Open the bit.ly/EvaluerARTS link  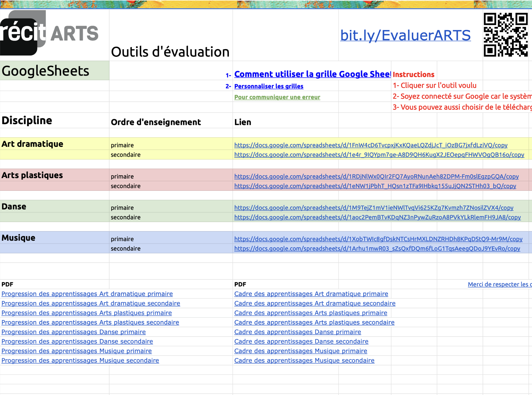tap(405, 35)
